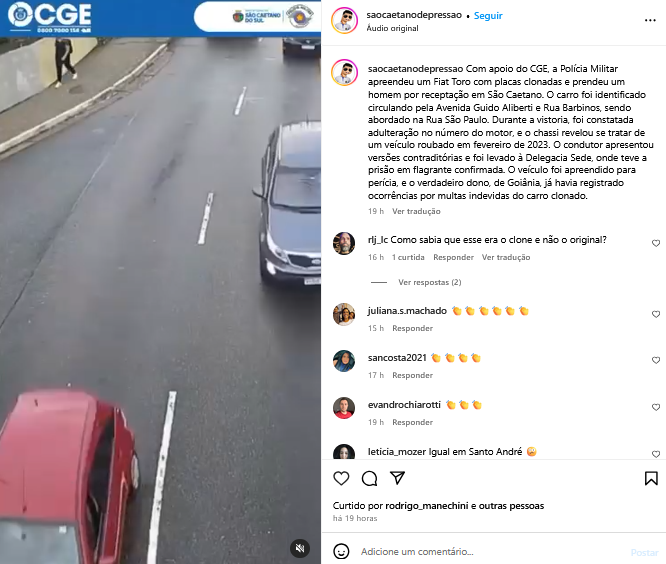Expand Ver respostas (2) replies
The width and height of the screenshot is (666, 564).
tap(429, 282)
